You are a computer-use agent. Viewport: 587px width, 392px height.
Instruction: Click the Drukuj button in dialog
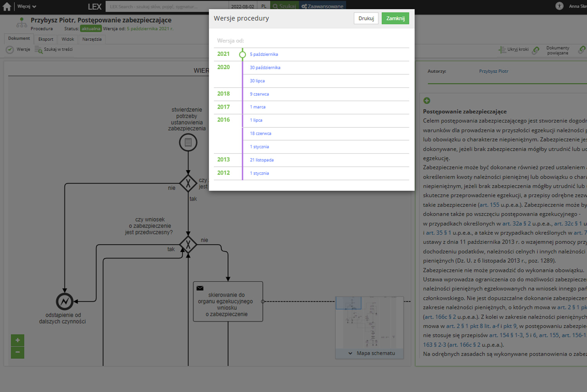[366, 18]
